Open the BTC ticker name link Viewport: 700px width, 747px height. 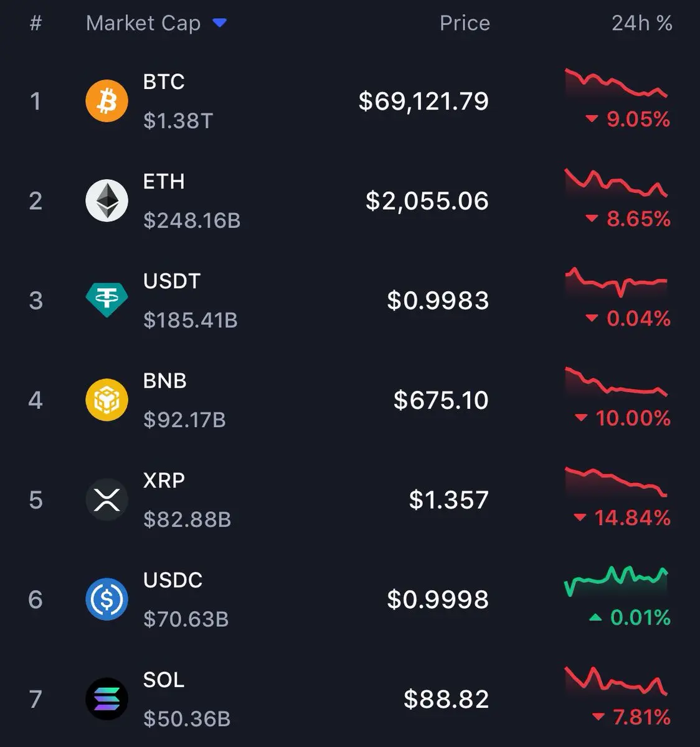pos(164,82)
